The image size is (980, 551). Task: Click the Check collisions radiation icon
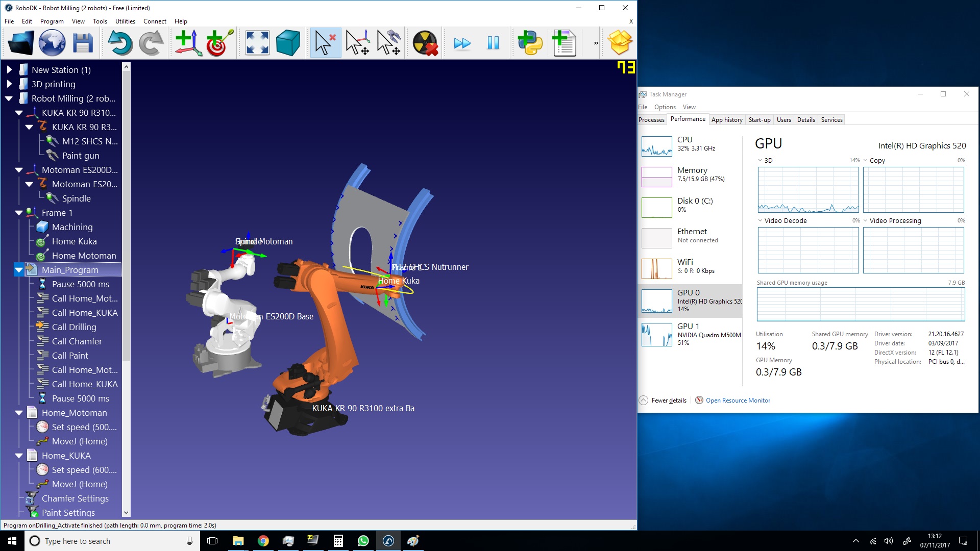pos(425,43)
